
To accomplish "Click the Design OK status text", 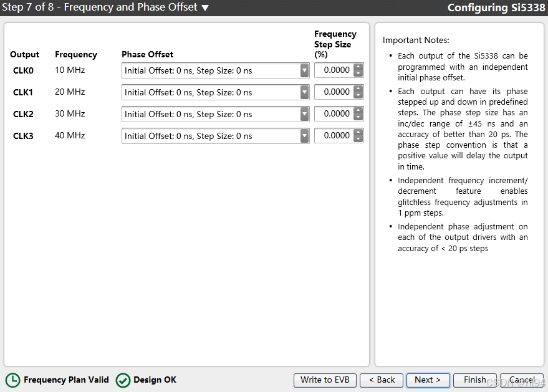I will pyautogui.click(x=155, y=380).
